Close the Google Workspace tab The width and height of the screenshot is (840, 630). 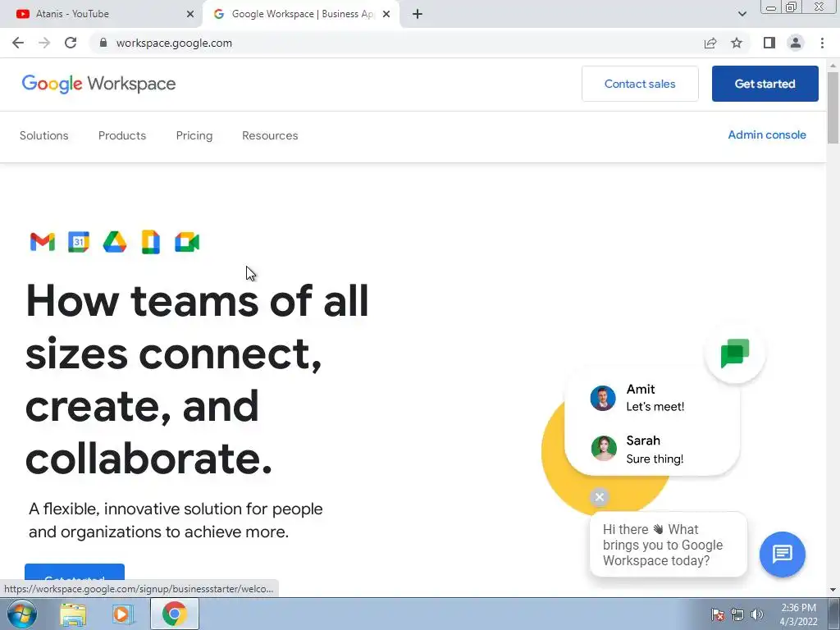tap(386, 14)
